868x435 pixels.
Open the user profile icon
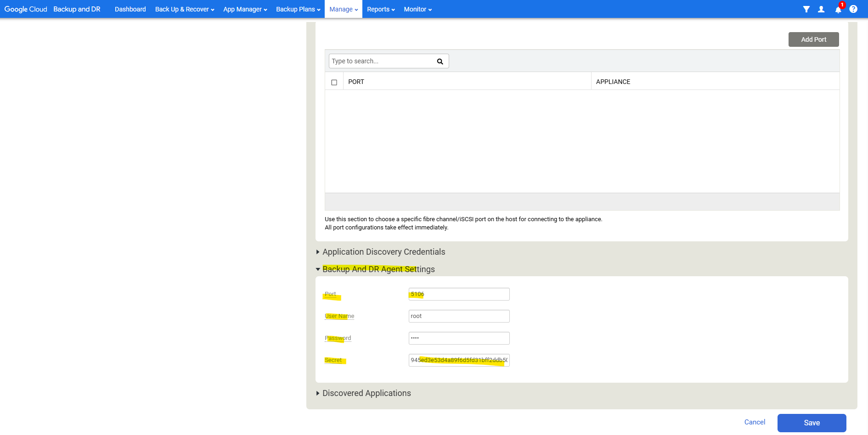click(x=821, y=9)
